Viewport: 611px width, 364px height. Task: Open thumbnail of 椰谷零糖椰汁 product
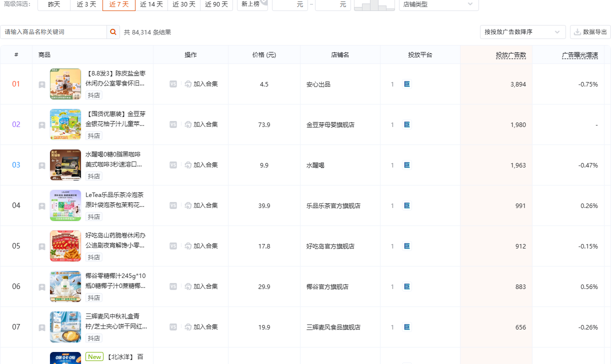[x=65, y=286]
